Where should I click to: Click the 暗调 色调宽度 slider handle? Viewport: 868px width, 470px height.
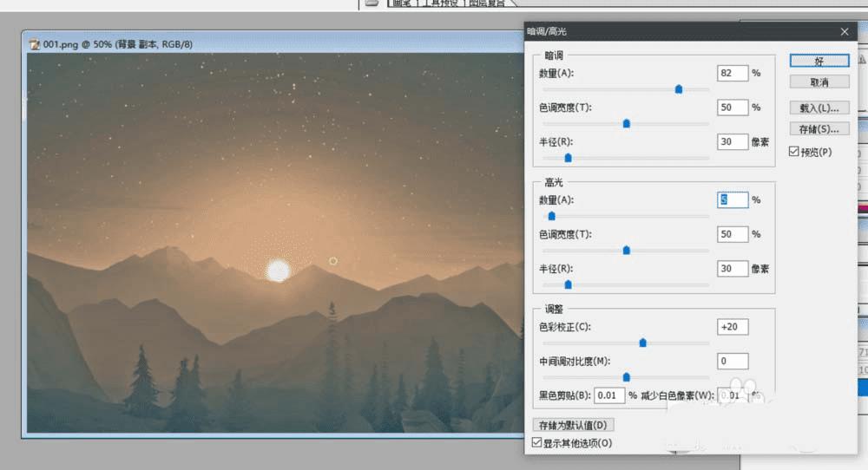tap(627, 123)
